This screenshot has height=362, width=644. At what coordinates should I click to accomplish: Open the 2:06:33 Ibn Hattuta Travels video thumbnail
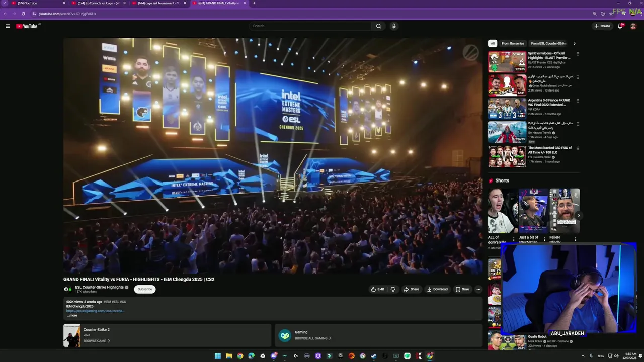(507, 132)
